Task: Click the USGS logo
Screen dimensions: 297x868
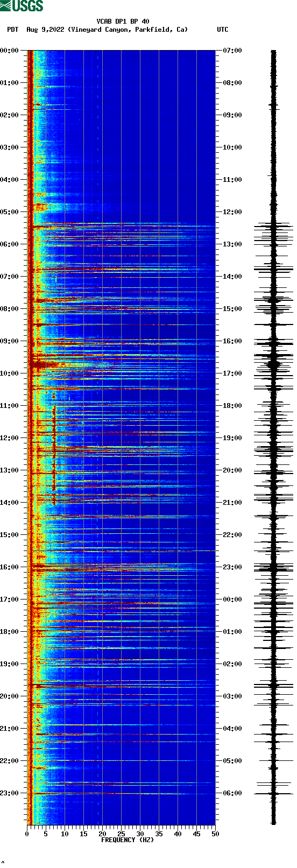Action: pos(22,6)
